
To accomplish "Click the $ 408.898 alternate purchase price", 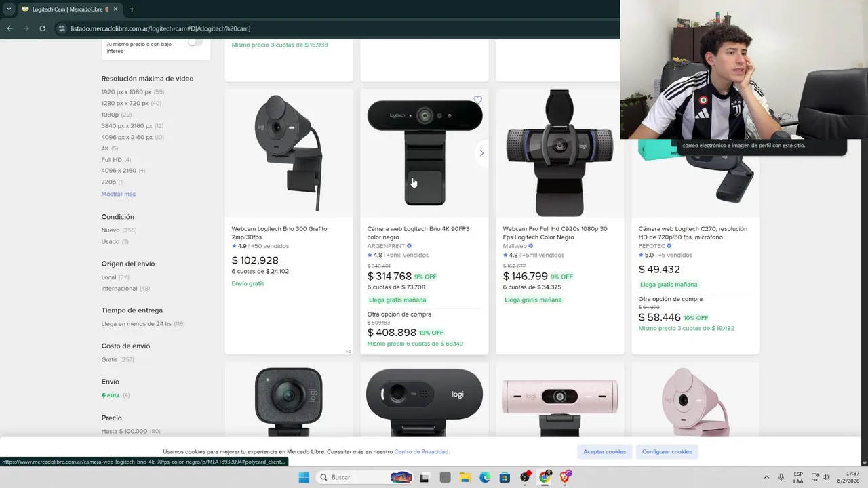I will (391, 333).
